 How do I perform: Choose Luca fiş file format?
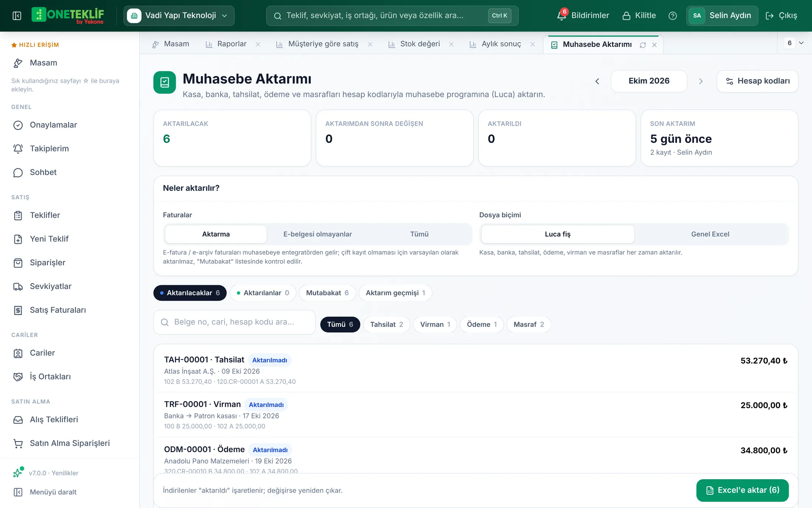click(x=558, y=234)
